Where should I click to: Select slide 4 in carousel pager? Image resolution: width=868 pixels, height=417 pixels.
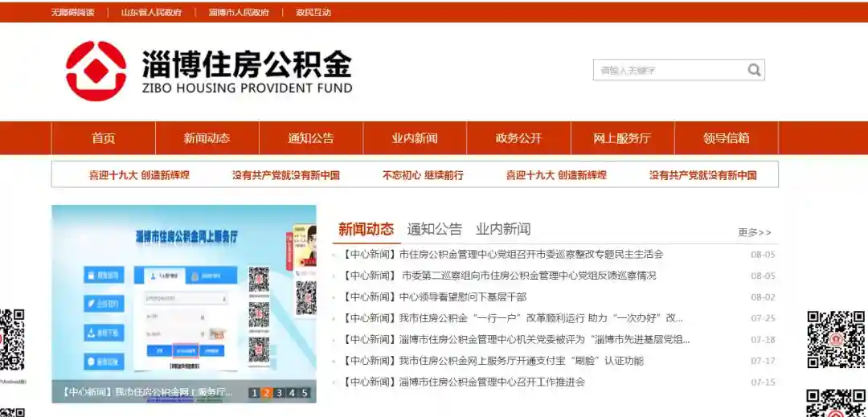click(292, 393)
